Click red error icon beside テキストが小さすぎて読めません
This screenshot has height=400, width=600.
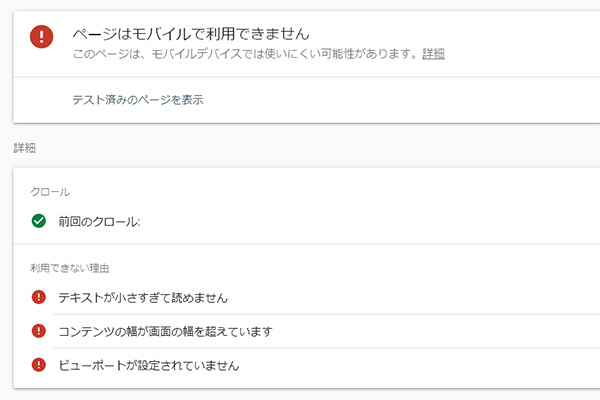tap(39, 297)
